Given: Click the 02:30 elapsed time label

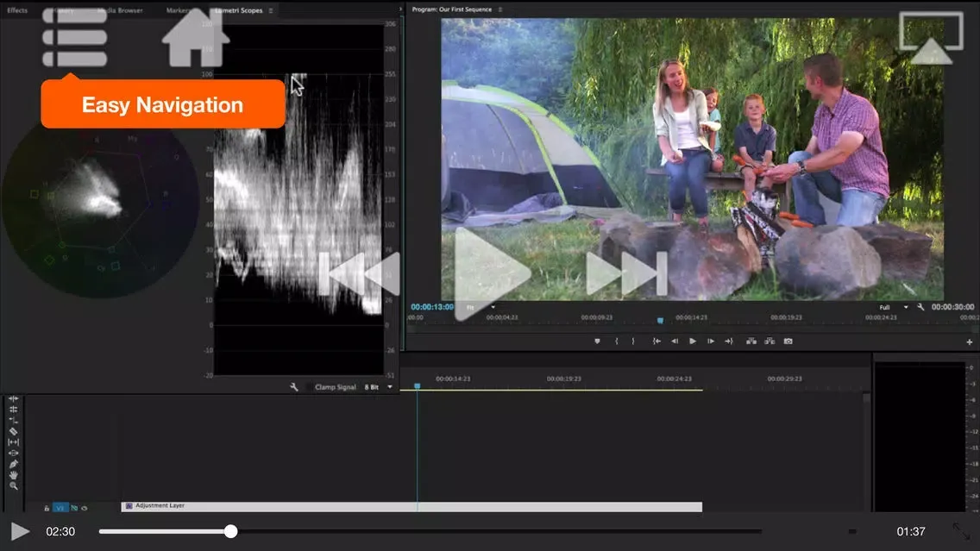Looking at the screenshot, I should tap(60, 532).
